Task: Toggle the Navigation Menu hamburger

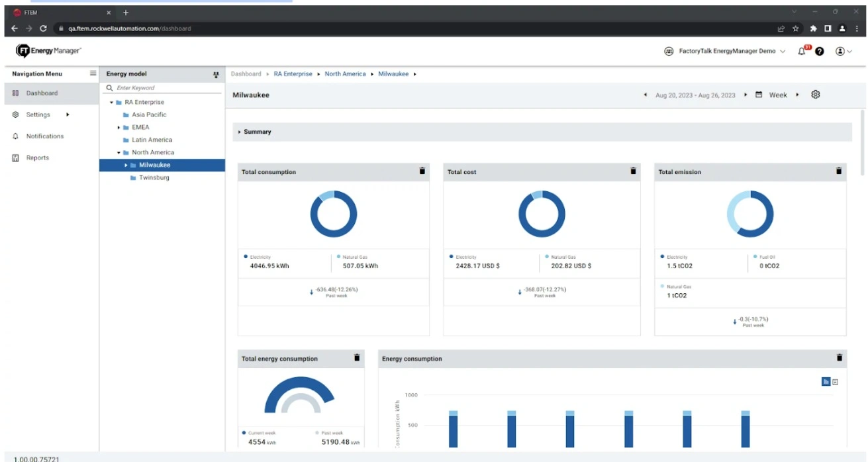Action: click(93, 73)
